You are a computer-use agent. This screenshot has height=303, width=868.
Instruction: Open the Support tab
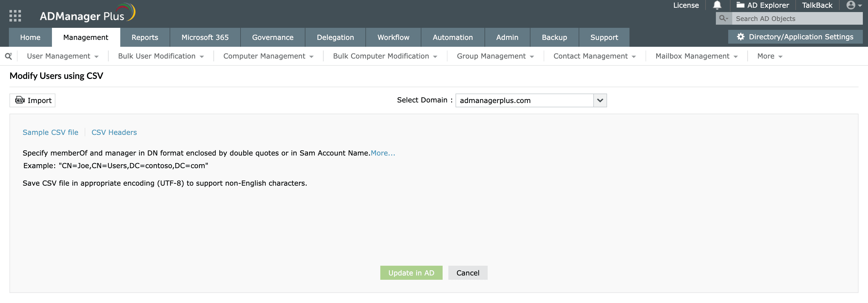604,37
